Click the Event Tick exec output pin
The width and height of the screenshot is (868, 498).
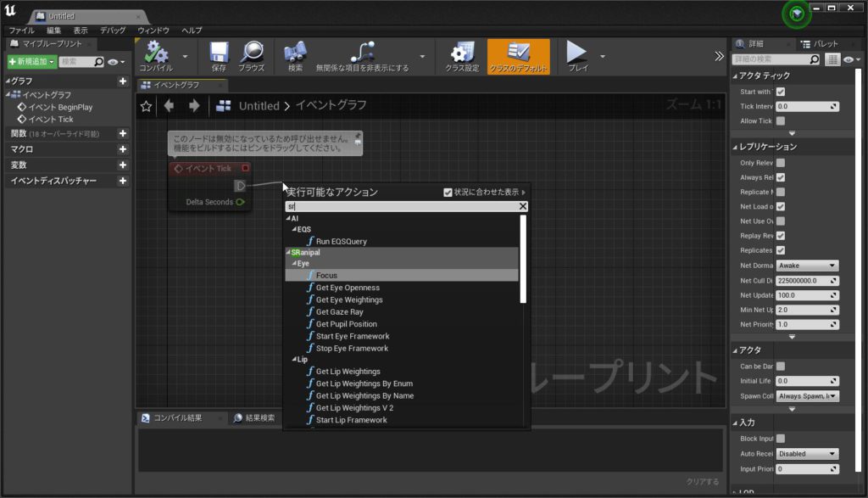[x=240, y=186]
